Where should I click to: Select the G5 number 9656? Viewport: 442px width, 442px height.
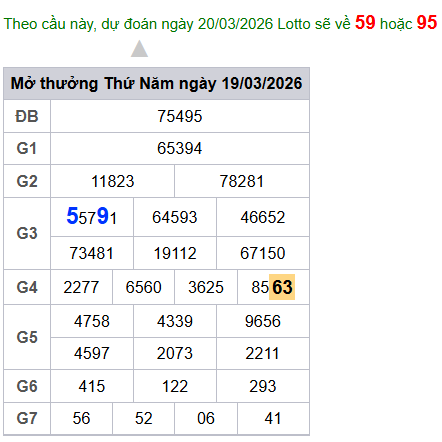click(263, 321)
